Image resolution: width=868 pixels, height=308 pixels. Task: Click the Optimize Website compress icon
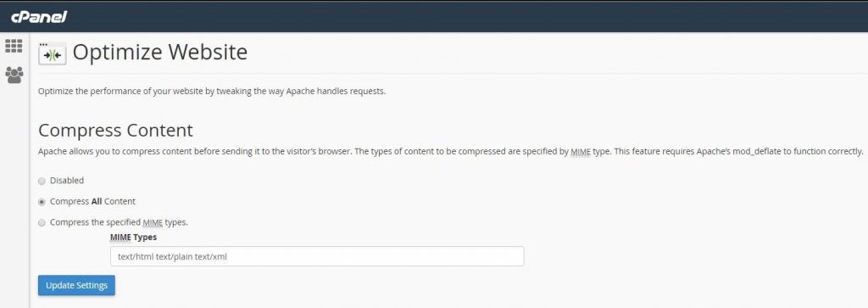(52, 53)
